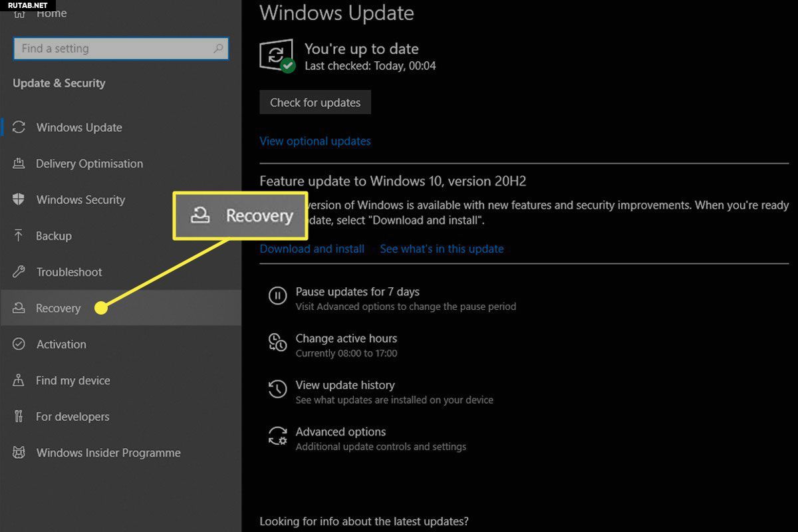
Task: Click the 'Update & Security' heading text
Action: click(x=59, y=83)
